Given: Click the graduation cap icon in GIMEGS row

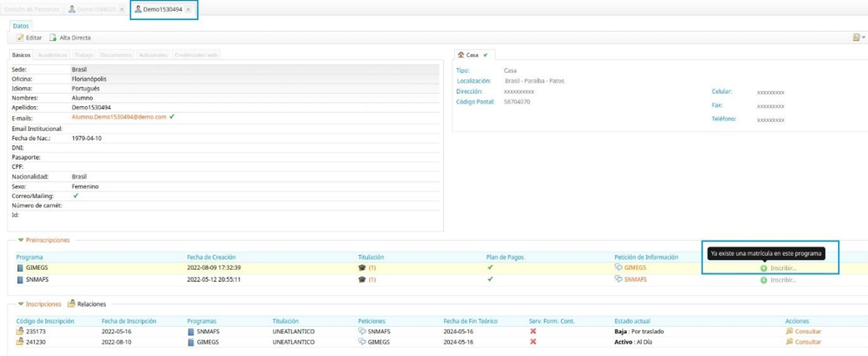Looking at the screenshot, I should point(362,268).
